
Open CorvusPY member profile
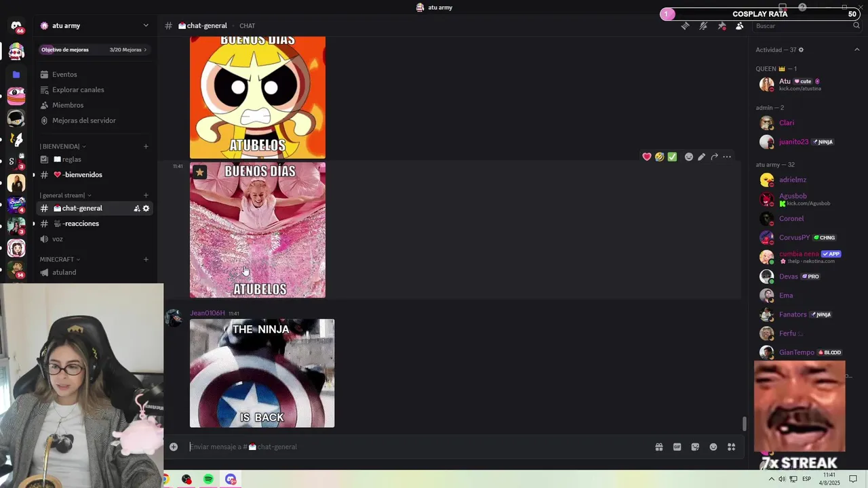(807, 237)
